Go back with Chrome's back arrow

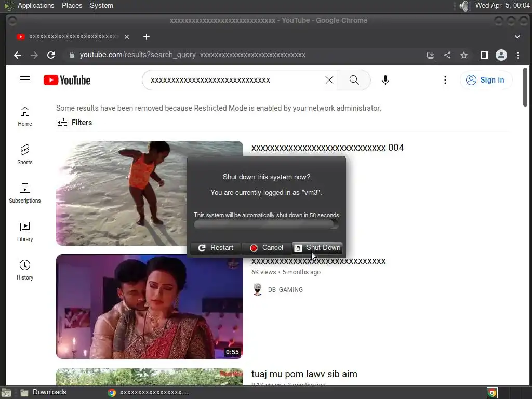pos(18,55)
